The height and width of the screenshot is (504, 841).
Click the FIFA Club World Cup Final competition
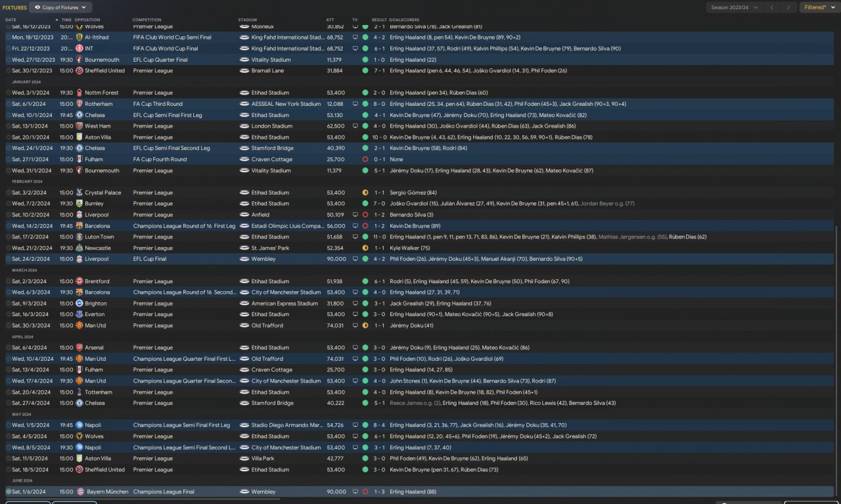click(166, 49)
